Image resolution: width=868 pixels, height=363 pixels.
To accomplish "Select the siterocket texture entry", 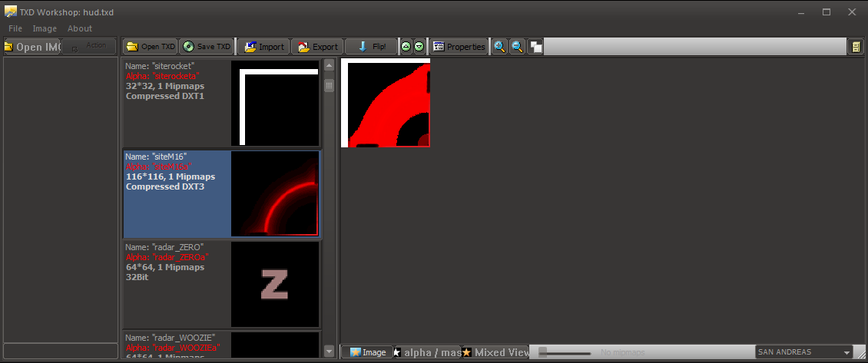I will 221,103.
